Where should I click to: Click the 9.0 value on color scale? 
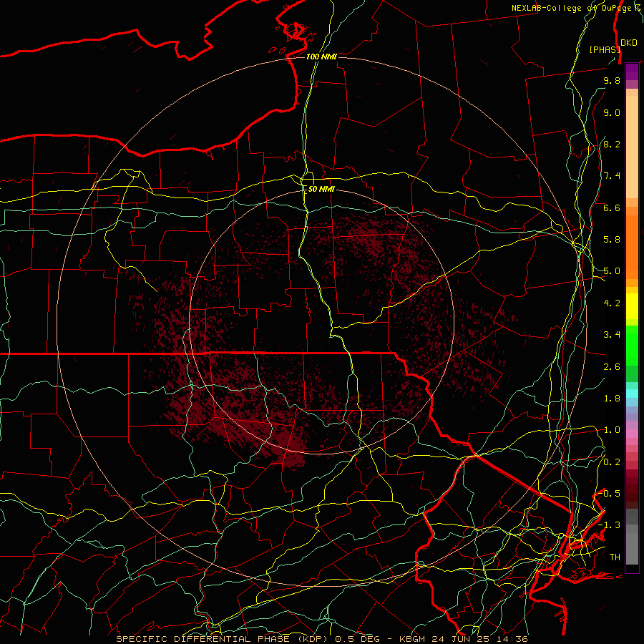[612, 112]
